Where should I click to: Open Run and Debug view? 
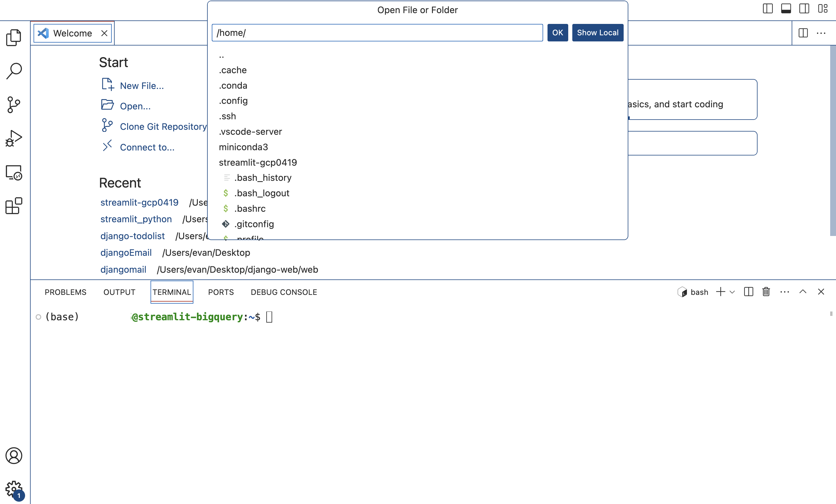pos(14,139)
